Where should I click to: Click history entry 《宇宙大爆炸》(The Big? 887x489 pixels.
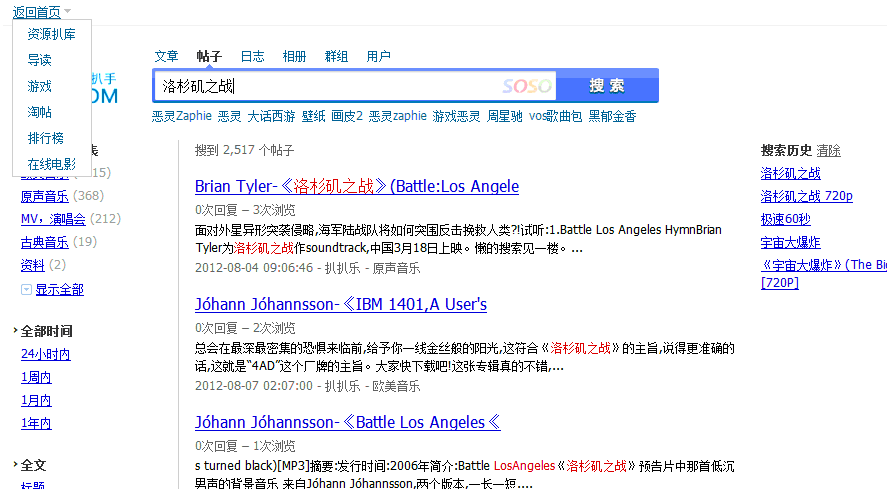824,265
